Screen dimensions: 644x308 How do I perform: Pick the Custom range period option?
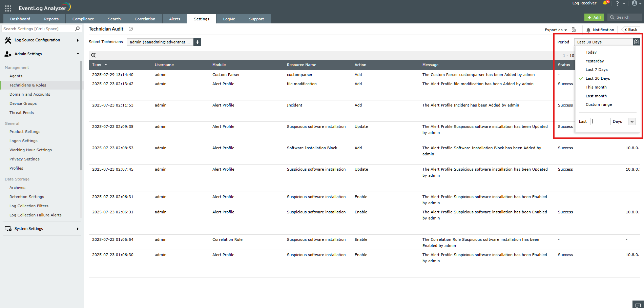(x=599, y=104)
